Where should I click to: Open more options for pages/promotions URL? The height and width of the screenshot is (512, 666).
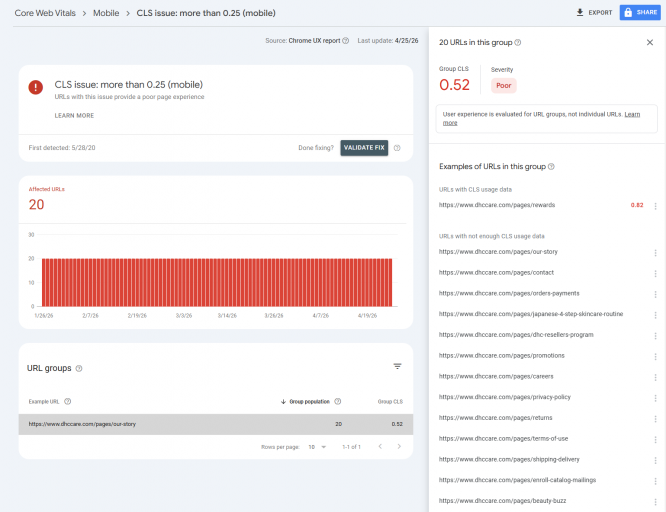pyautogui.click(x=655, y=356)
